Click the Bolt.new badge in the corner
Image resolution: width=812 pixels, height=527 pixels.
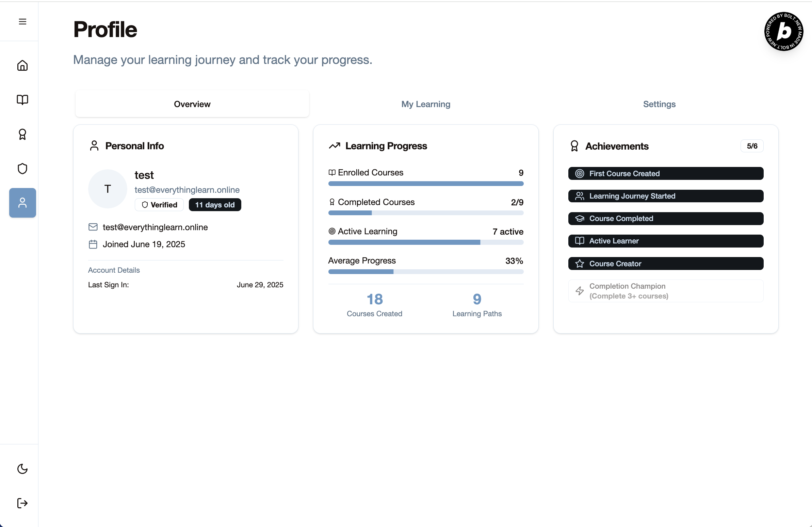pos(783,31)
